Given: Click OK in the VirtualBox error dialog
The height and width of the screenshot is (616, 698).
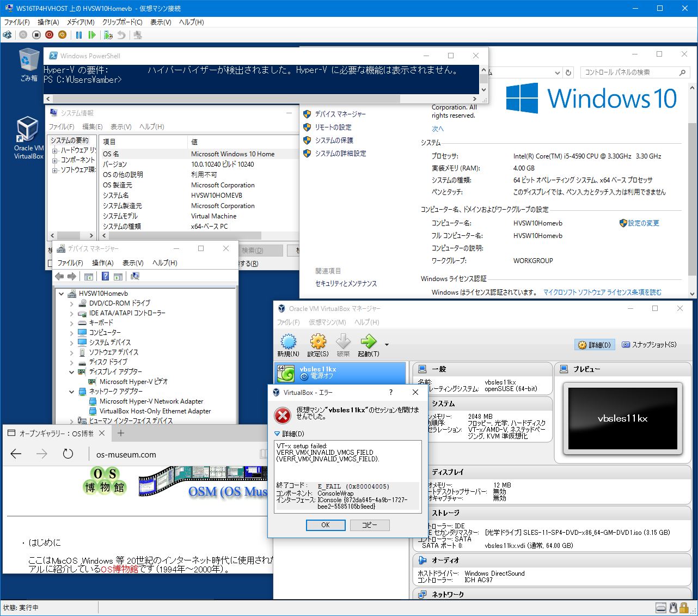Looking at the screenshot, I should [326, 525].
